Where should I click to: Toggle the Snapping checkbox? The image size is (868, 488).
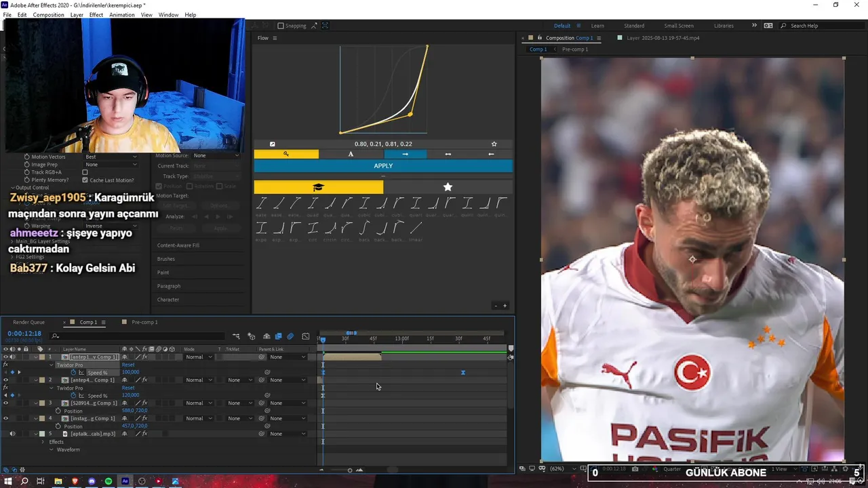281,26
